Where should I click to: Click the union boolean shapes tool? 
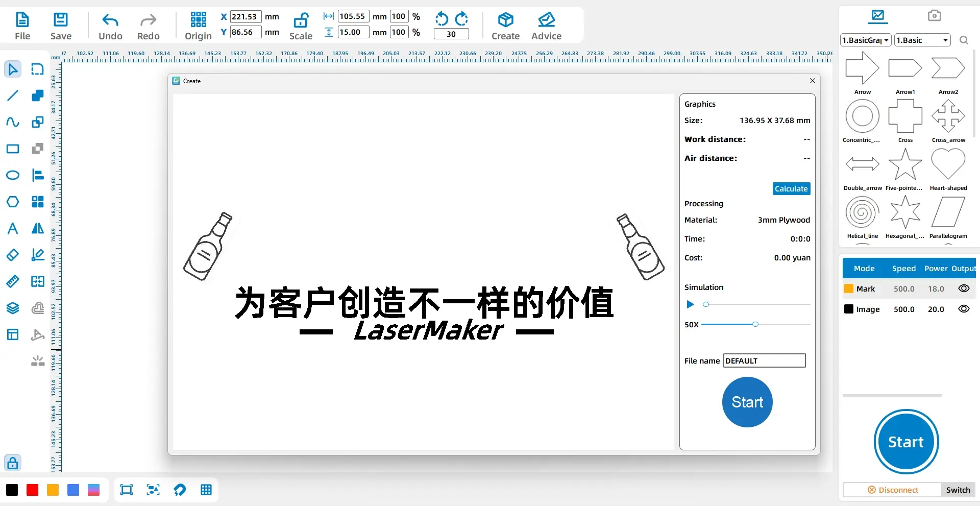(38, 95)
